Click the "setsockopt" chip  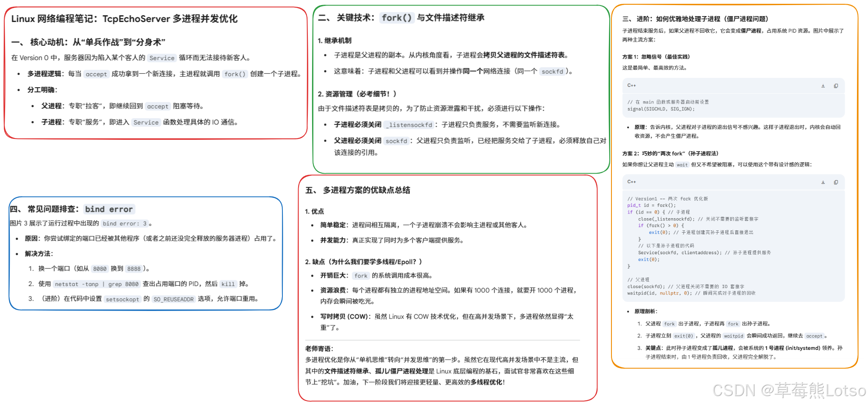click(122, 299)
